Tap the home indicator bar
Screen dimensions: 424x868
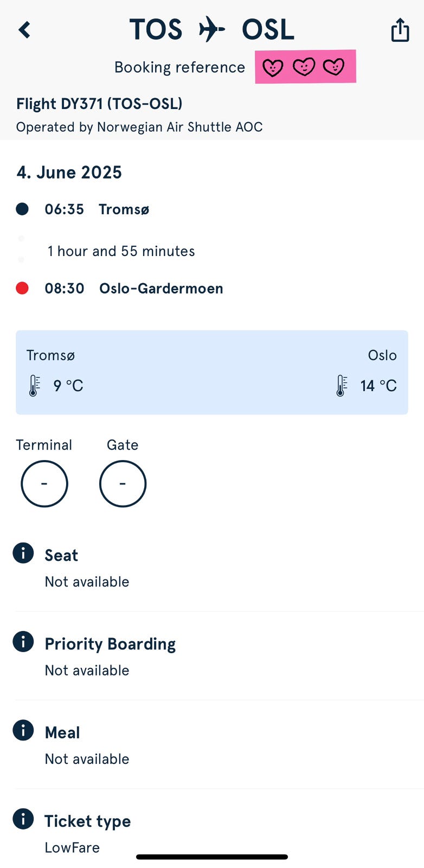coord(212,857)
